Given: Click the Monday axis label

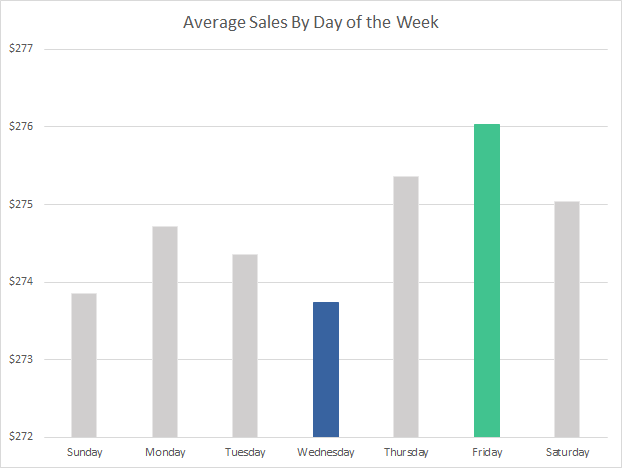Looking at the screenshot, I should click(x=165, y=452).
